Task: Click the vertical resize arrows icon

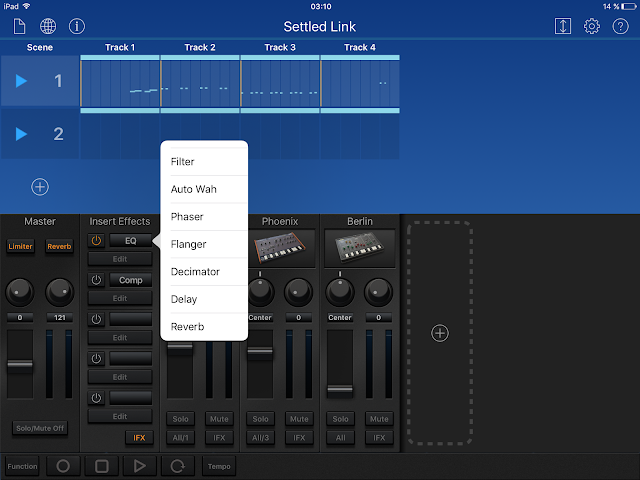Action: (562, 27)
